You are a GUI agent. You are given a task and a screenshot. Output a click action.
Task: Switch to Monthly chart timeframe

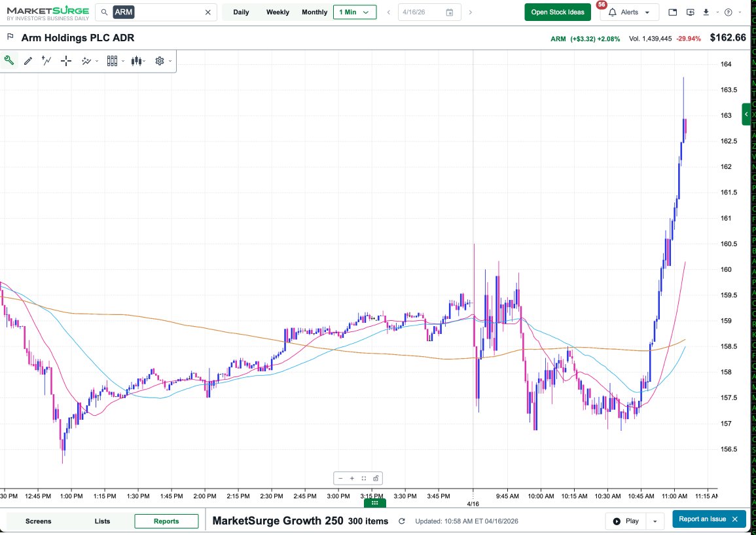click(314, 12)
